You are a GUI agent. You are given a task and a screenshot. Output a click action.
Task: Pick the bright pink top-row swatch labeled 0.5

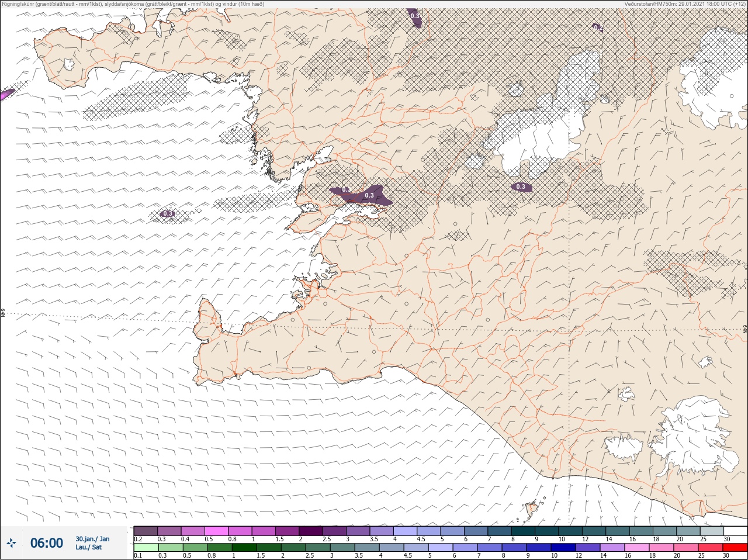point(217,531)
